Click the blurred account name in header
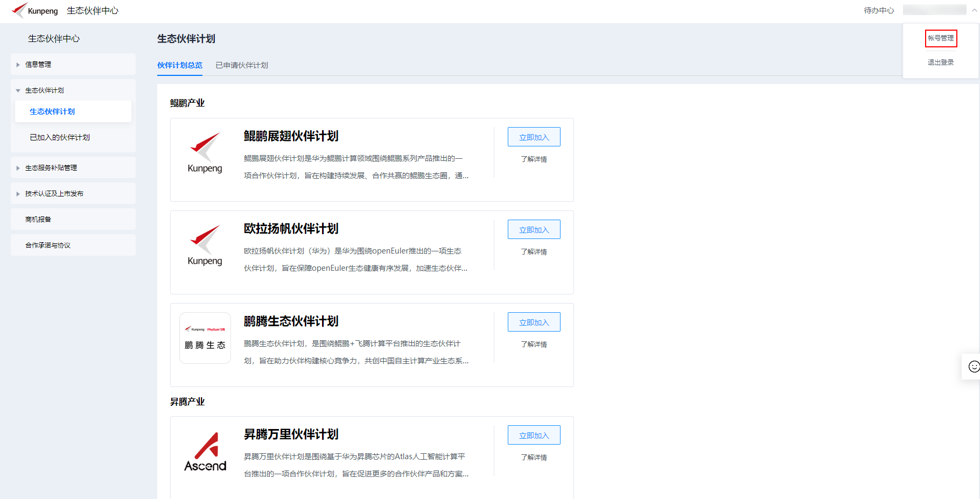 (x=934, y=10)
